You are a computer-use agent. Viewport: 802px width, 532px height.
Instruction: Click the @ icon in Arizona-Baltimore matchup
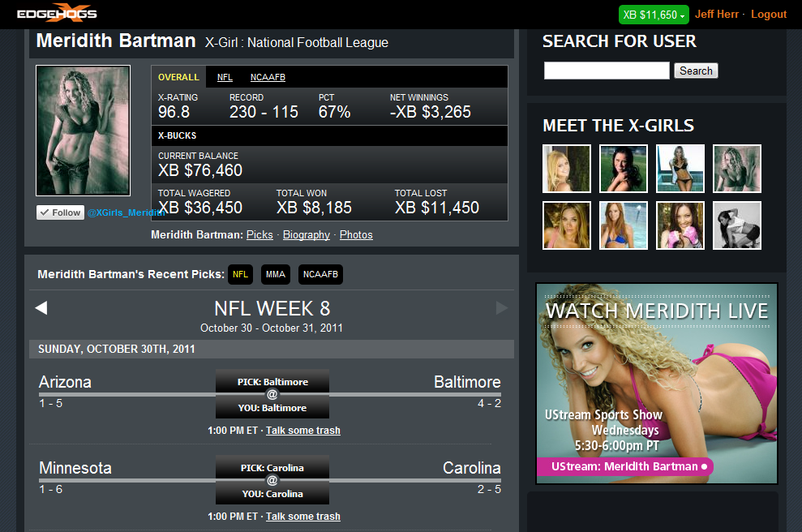[x=272, y=394]
